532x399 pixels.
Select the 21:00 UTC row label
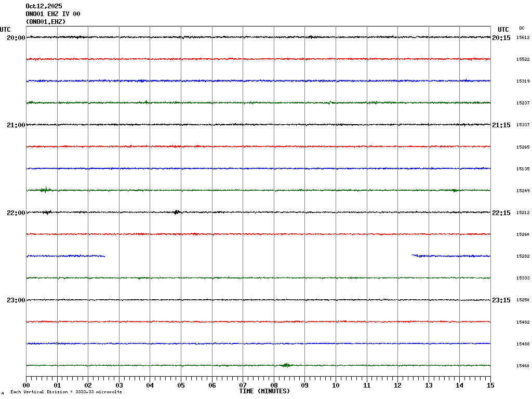click(x=16, y=125)
